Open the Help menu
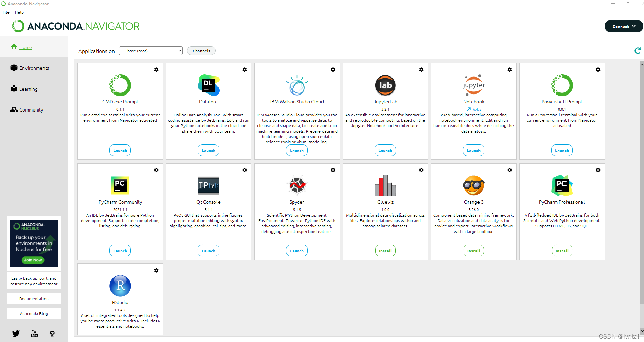 [x=19, y=12]
